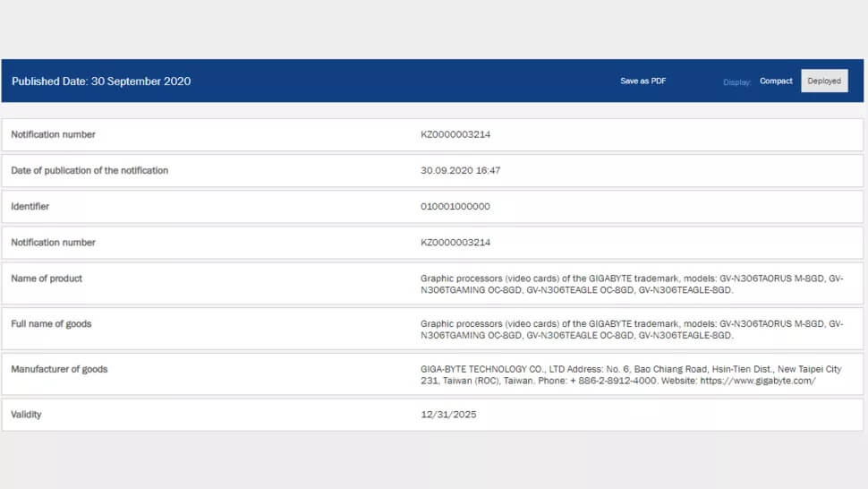The height and width of the screenshot is (489, 868).
Task: Click the Save as PDF link
Action: (642, 81)
